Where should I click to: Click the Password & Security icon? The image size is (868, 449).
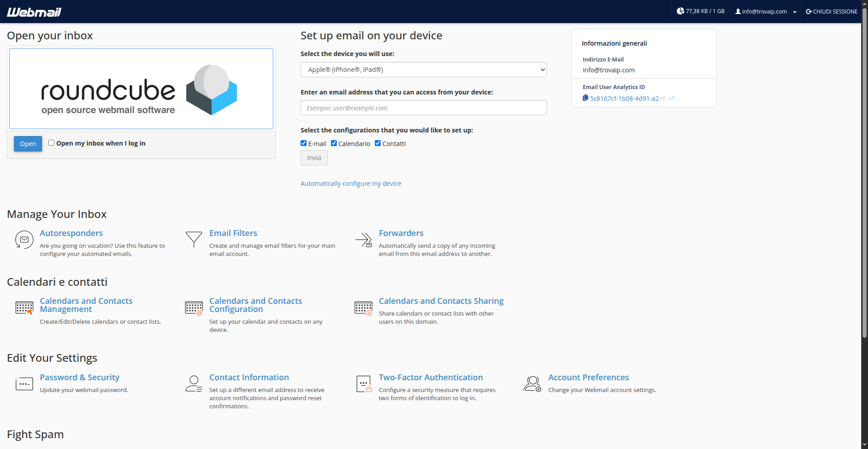click(x=24, y=384)
